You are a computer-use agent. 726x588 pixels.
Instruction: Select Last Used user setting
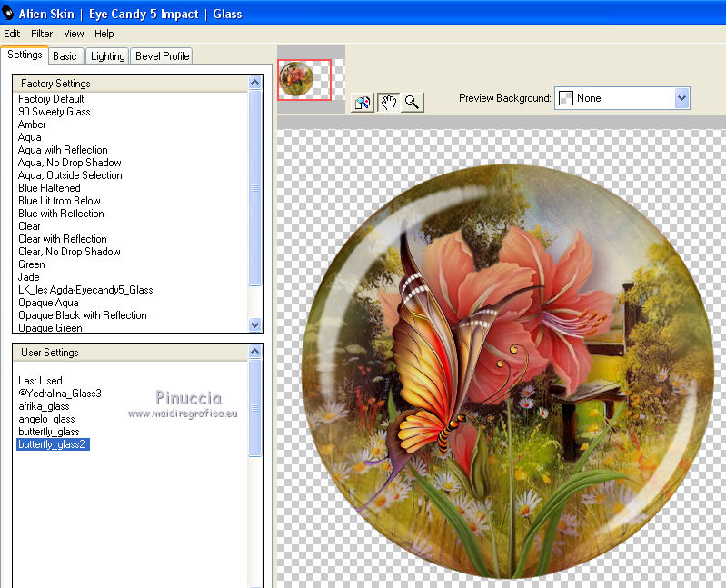click(40, 381)
